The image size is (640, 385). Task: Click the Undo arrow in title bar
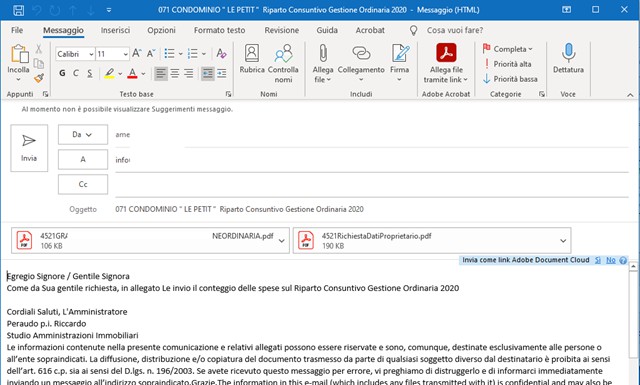pyautogui.click(x=37, y=10)
